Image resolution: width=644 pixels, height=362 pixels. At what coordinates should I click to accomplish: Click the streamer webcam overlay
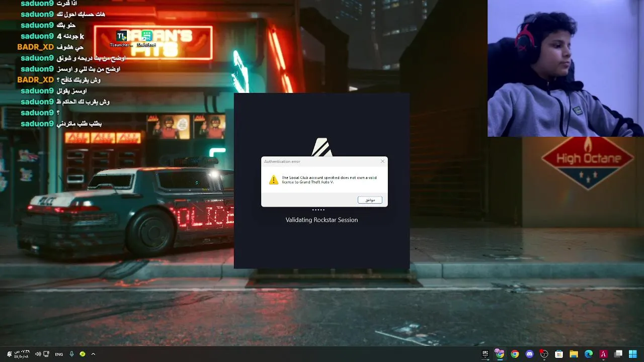[x=566, y=68]
